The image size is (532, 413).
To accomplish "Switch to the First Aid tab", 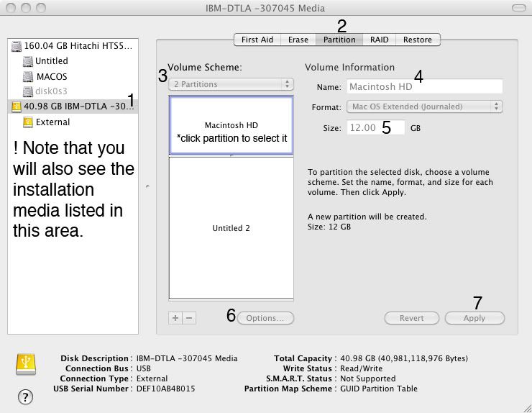I will (x=257, y=40).
